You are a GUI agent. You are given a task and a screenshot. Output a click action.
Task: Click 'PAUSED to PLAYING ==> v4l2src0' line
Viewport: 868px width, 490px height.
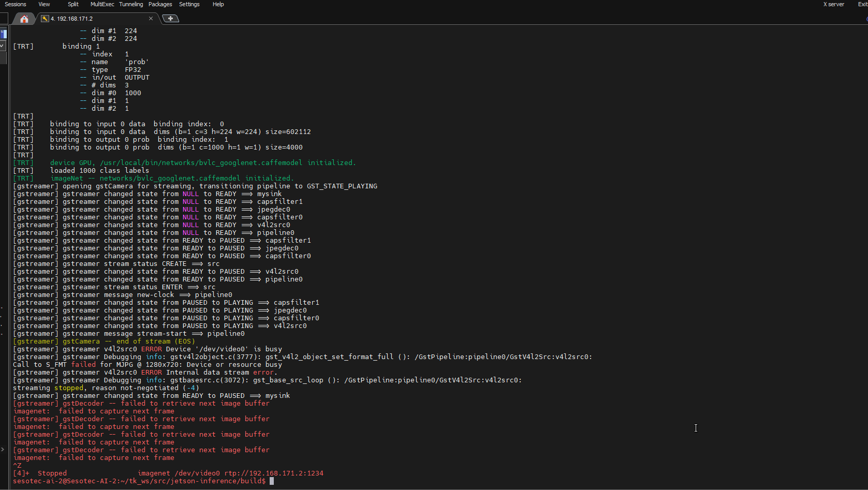[x=160, y=326]
